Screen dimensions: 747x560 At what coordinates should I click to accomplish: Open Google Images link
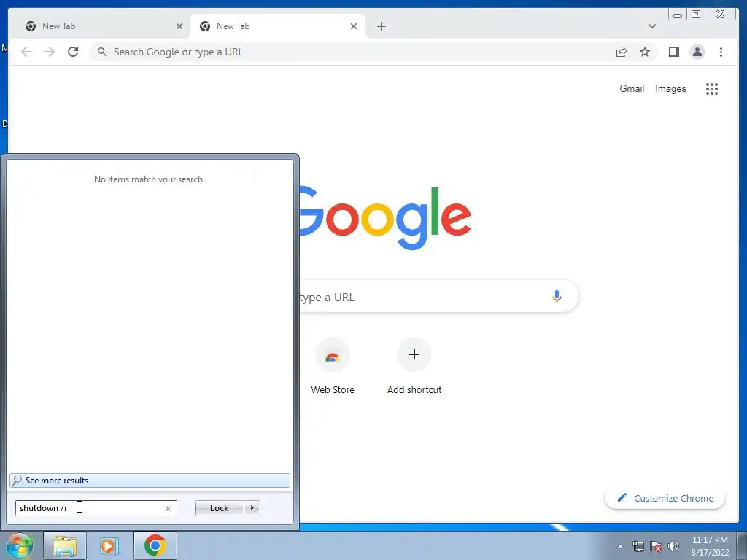(670, 88)
